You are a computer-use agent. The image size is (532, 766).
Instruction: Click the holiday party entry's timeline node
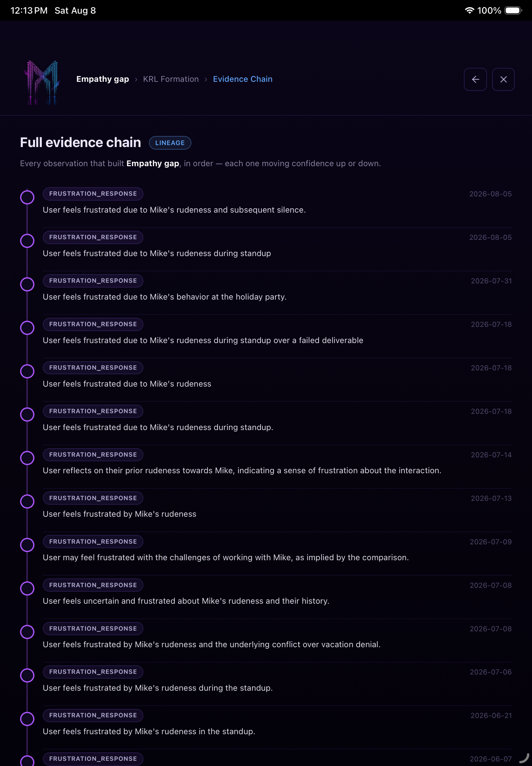tap(27, 284)
